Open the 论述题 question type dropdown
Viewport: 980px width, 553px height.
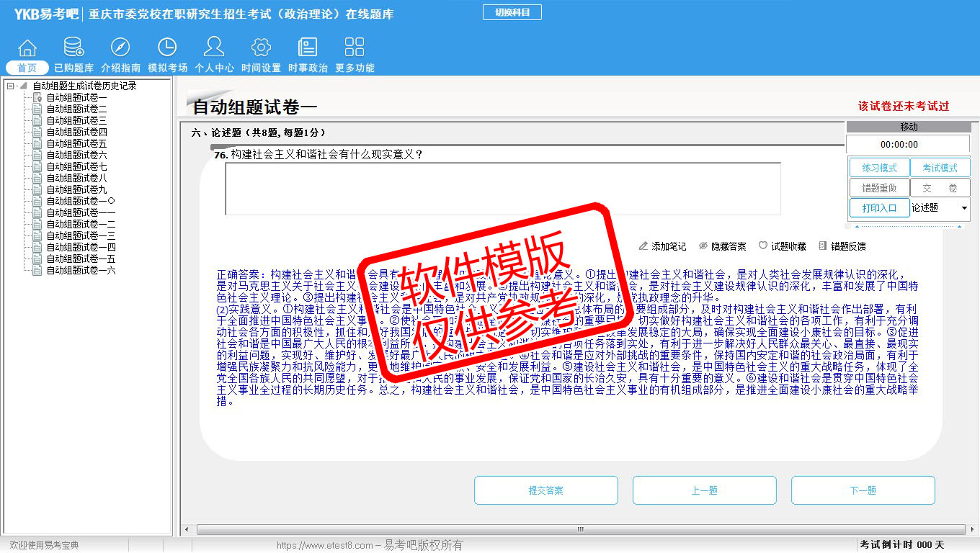940,208
